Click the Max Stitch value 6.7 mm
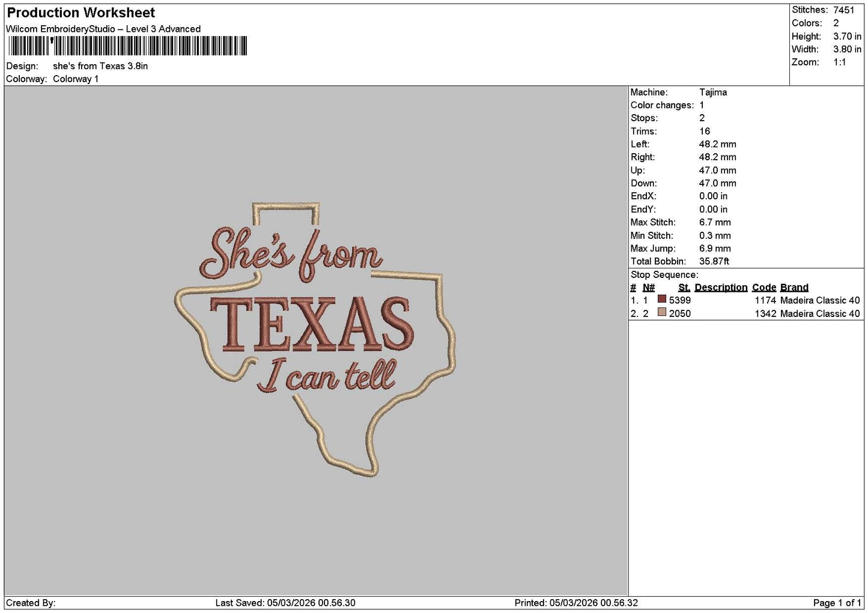 tap(715, 222)
